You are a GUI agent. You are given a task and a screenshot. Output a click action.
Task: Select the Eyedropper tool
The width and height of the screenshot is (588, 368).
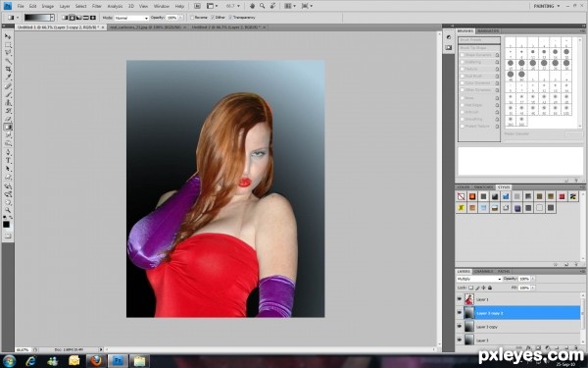coord(8,78)
